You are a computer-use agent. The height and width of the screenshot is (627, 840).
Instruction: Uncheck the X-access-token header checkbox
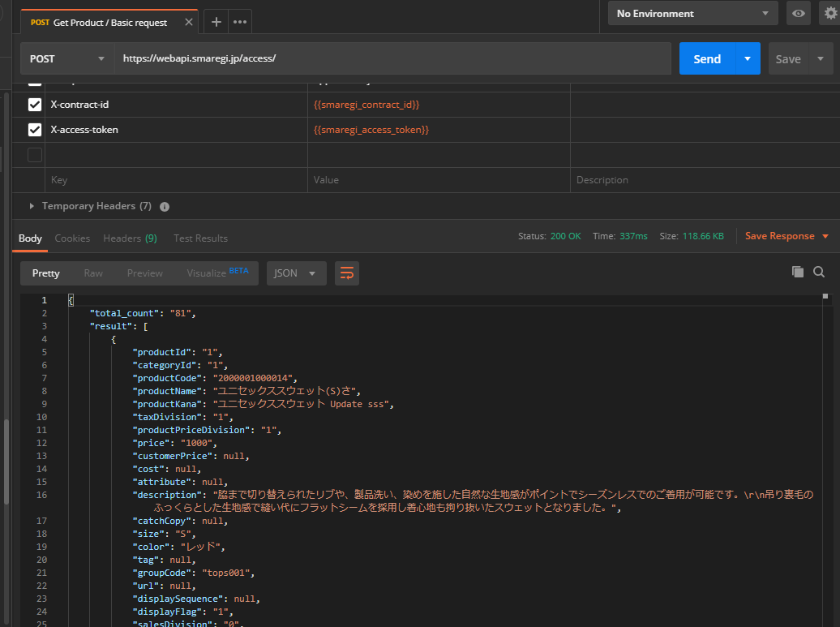[35, 130]
